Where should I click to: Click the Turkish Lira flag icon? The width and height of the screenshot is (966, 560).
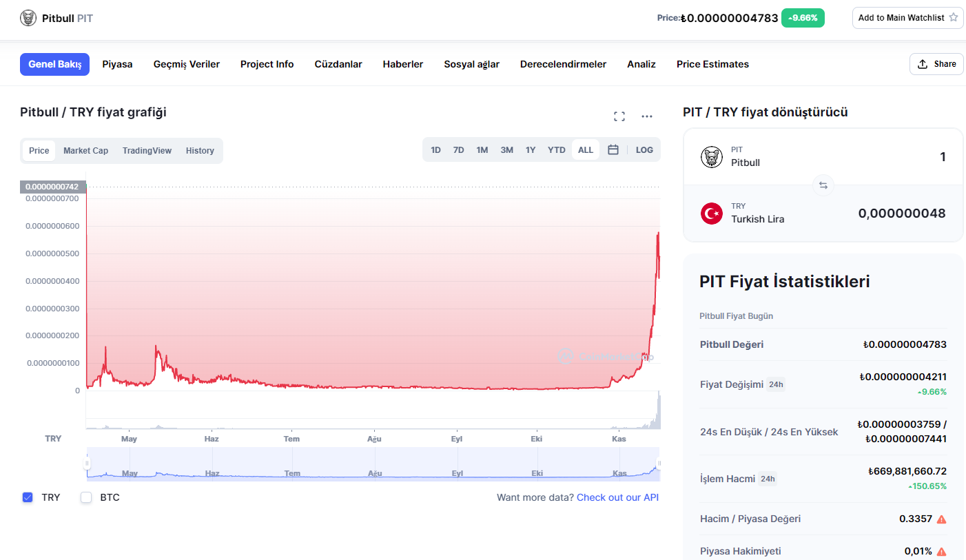point(712,214)
